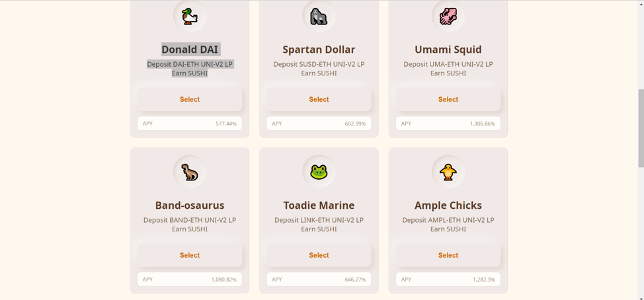The height and width of the screenshot is (300, 644).
Task: Click the scrollbar down arrow
Action: tap(640, 296)
